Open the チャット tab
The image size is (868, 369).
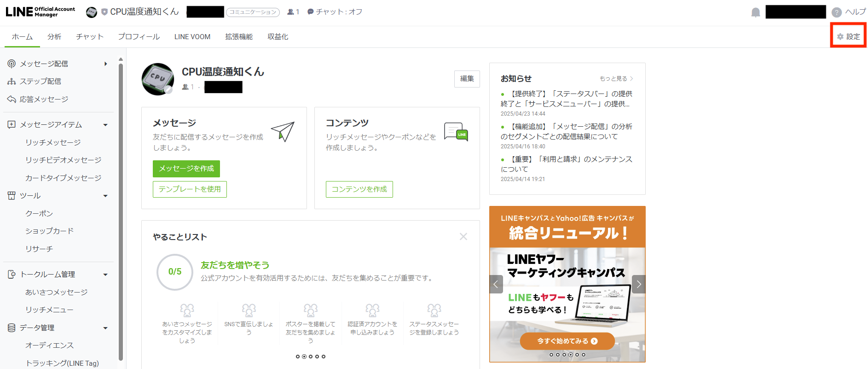pos(90,37)
